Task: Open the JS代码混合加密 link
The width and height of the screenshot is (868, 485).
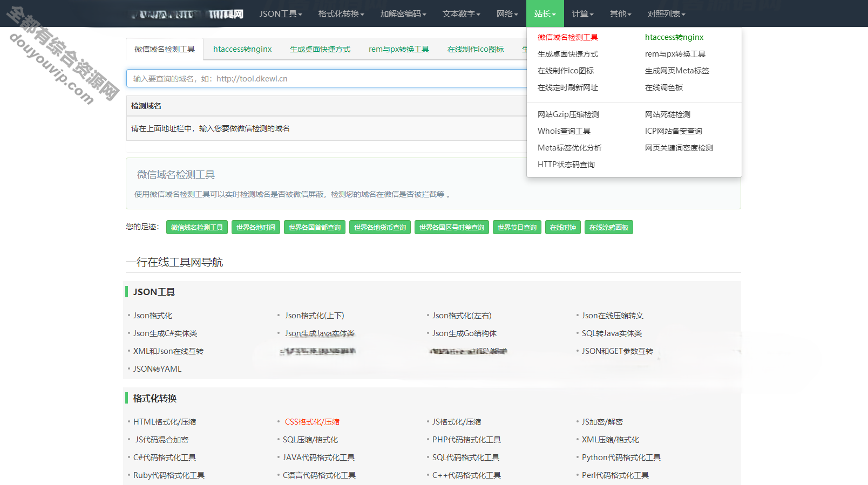Action: click(x=162, y=440)
